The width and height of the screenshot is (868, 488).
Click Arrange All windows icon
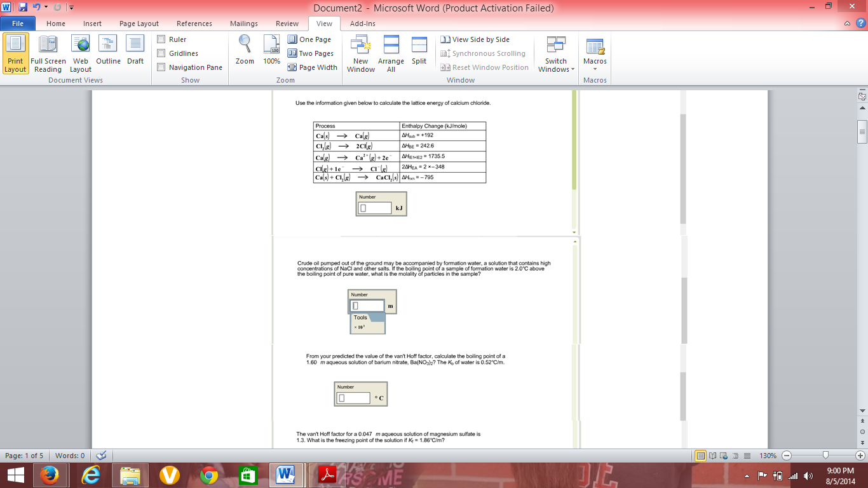click(391, 53)
